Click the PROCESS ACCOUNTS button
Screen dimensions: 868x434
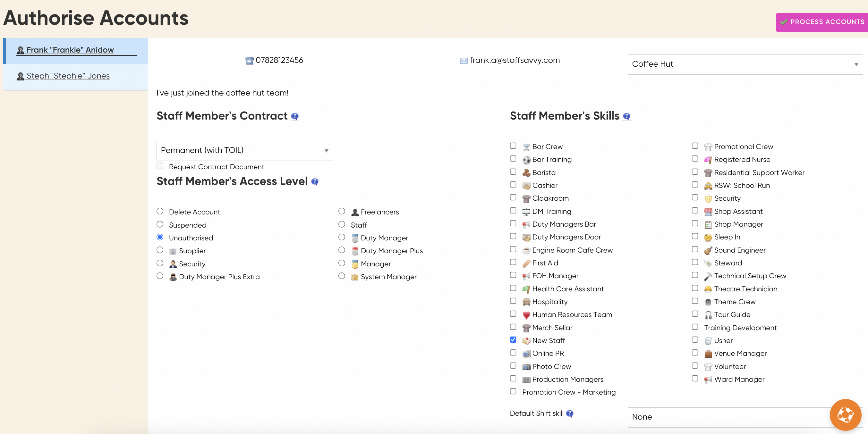click(x=822, y=21)
